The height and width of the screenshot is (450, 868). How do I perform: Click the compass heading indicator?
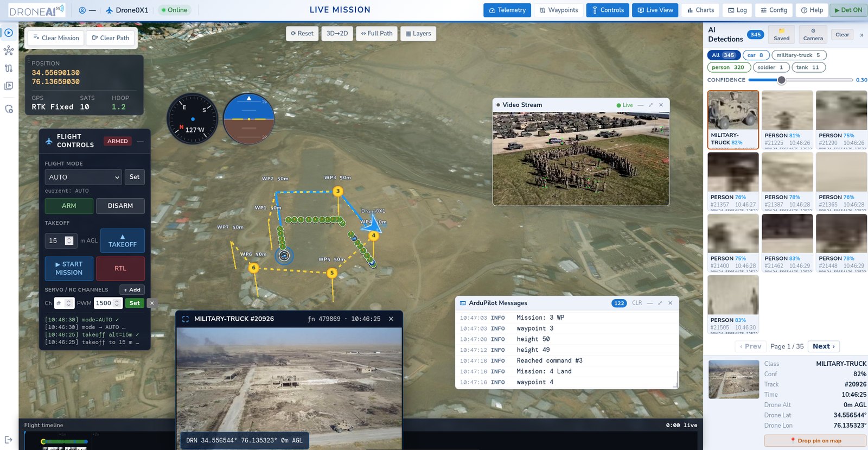point(193,118)
